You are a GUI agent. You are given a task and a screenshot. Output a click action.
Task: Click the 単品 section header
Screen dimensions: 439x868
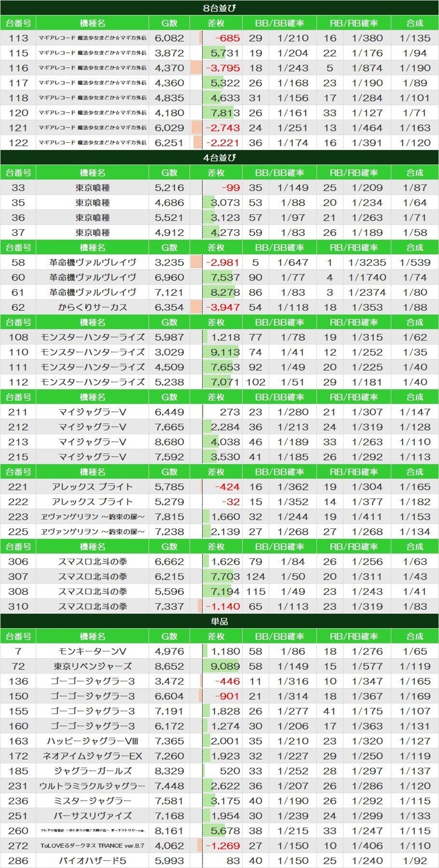(x=219, y=621)
